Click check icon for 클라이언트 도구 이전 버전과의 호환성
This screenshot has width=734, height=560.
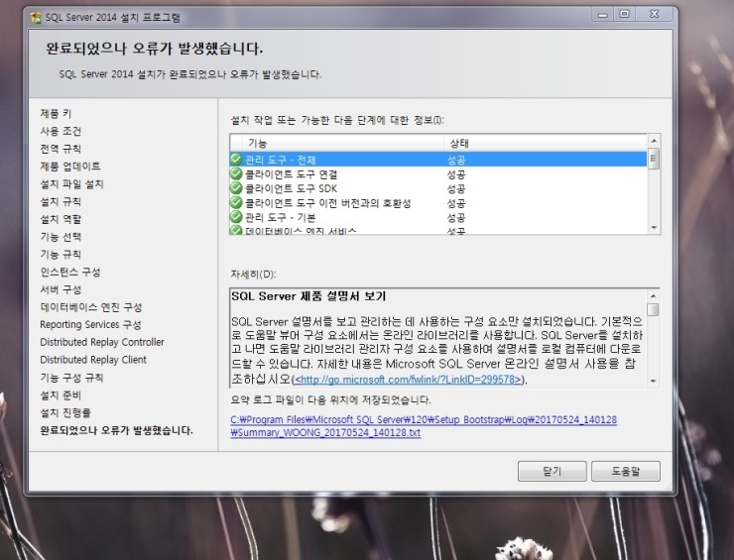point(236,202)
